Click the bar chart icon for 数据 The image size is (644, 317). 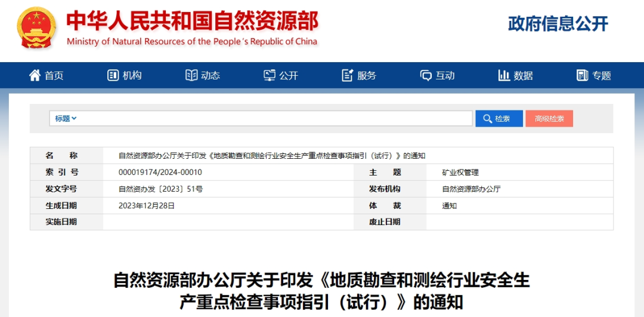point(504,75)
